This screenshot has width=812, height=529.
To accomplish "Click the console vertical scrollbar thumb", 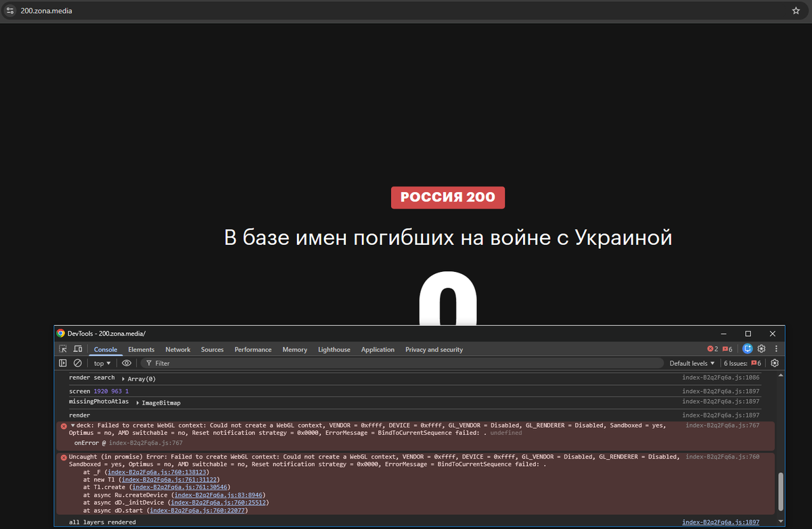I will [x=781, y=492].
